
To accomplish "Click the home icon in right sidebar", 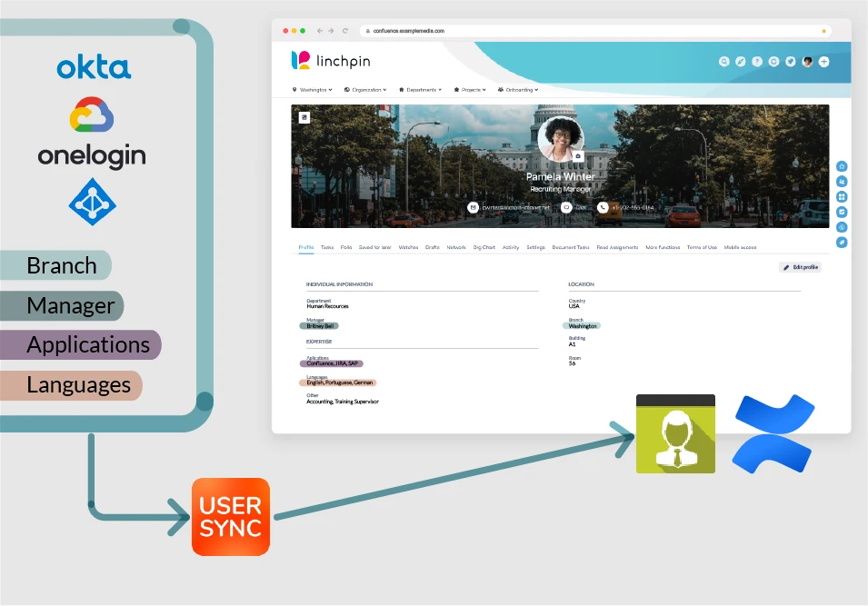I will tap(842, 166).
